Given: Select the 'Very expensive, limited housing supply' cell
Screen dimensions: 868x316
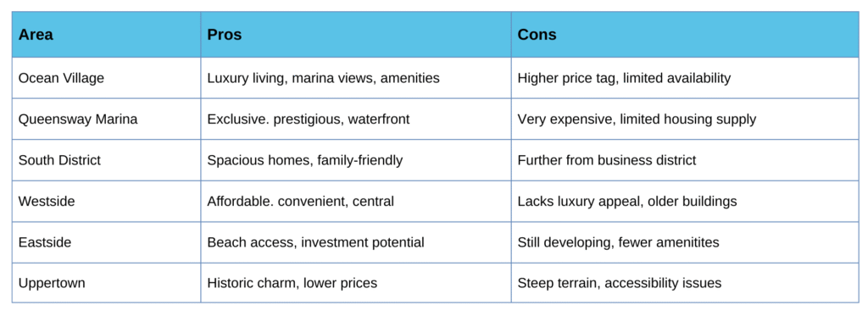Looking at the screenshot, I should click(685, 119).
